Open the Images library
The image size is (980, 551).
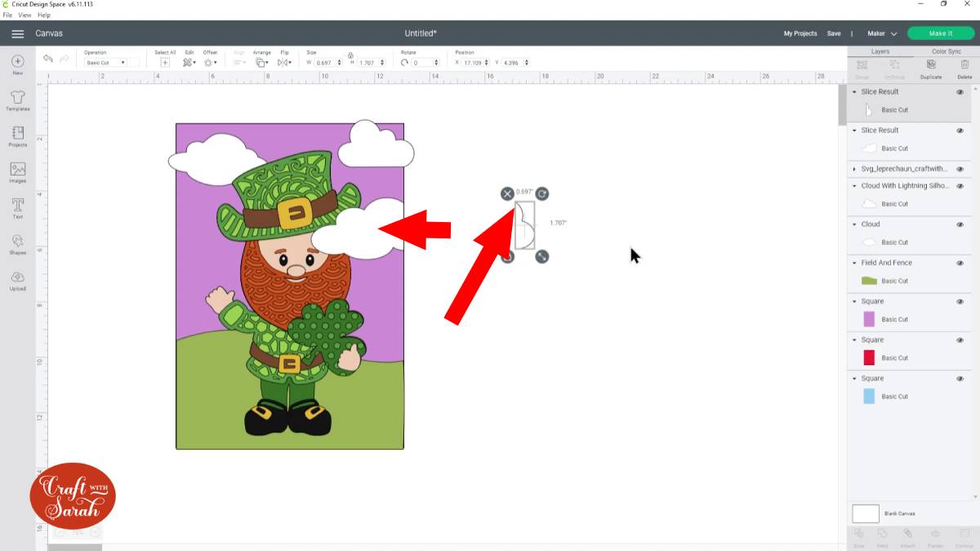point(17,172)
